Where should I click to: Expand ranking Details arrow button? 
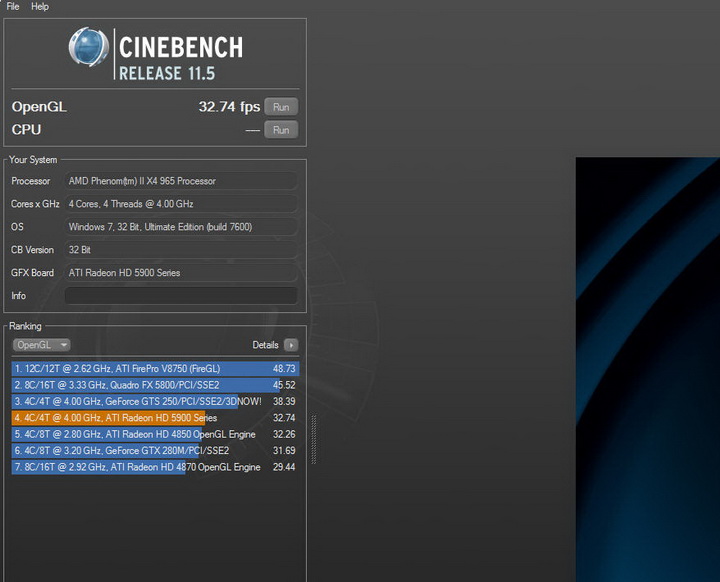click(291, 345)
